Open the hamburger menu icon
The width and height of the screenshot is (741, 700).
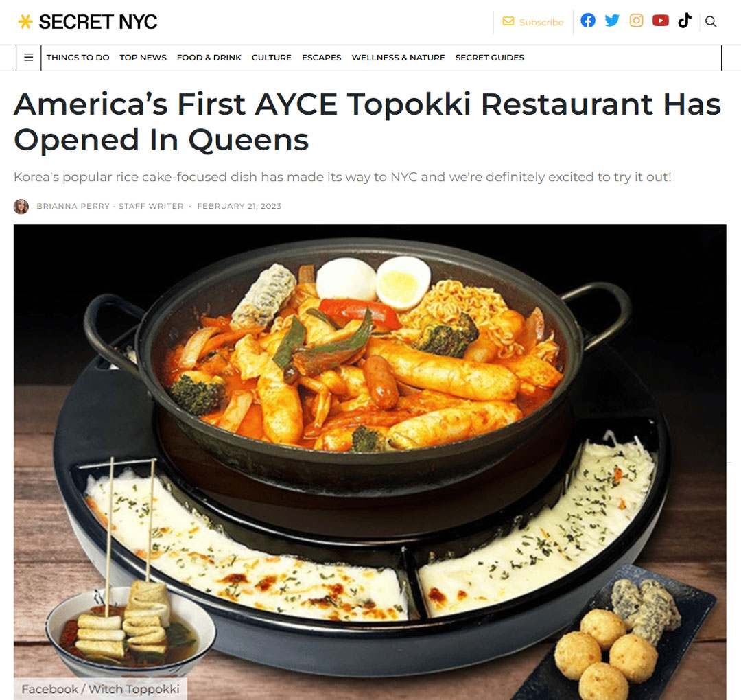coord(29,58)
